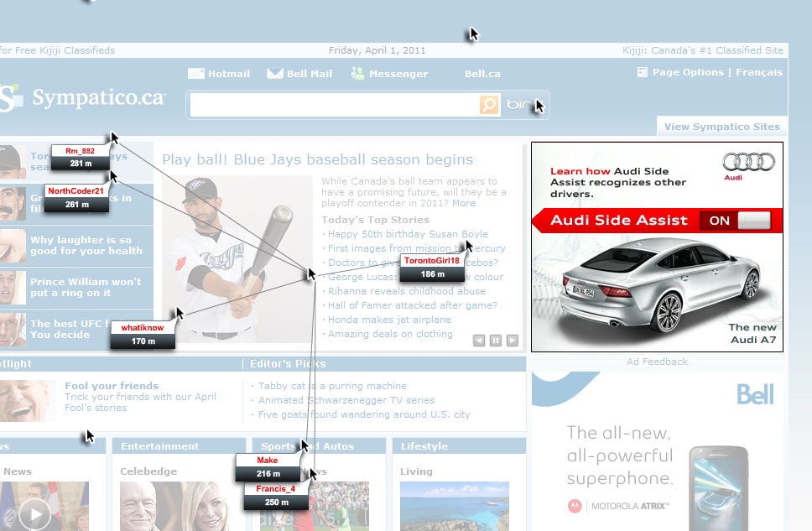The image size is (812, 531).
Task: Click the Ad Feedback link
Action: 657,362
